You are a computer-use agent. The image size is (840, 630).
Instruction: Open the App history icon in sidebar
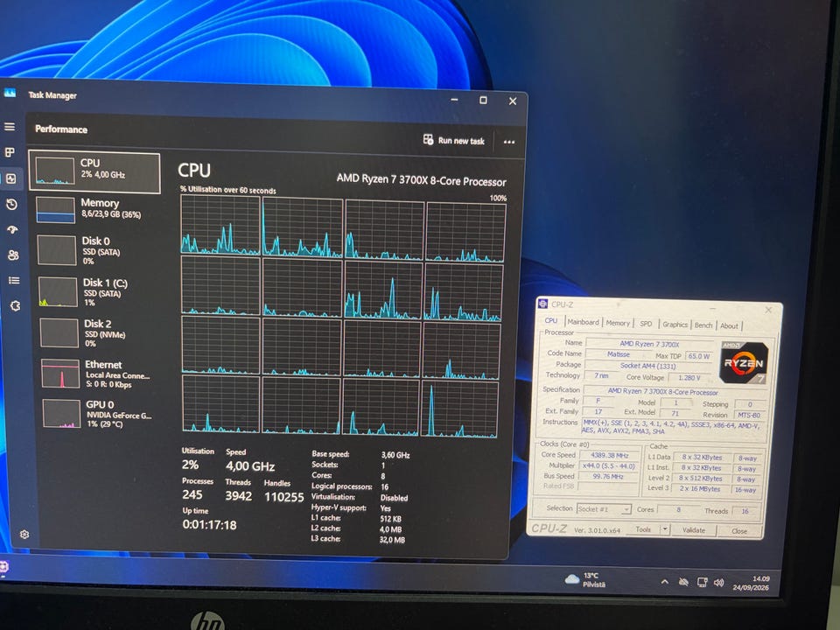tap(11, 204)
